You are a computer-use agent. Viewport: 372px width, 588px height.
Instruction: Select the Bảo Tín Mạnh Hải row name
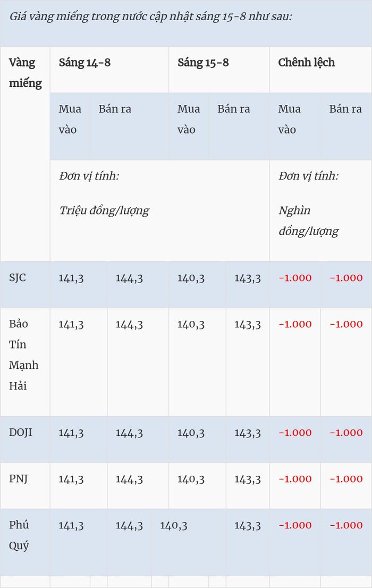tap(23, 355)
